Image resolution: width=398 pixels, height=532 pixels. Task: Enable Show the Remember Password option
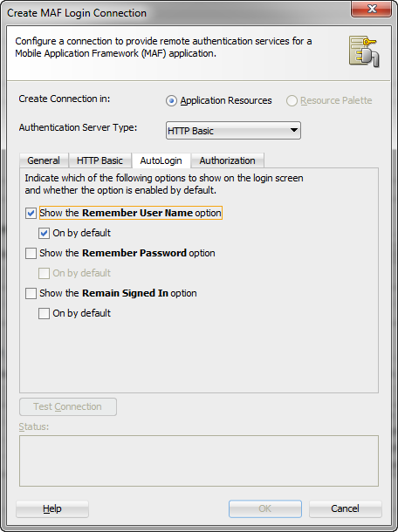(31, 254)
